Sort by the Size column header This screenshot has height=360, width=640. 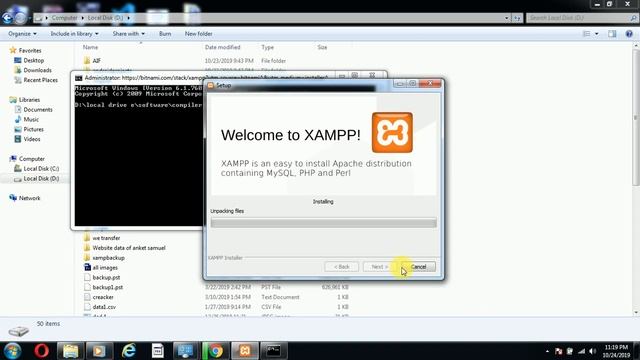point(322,47)
